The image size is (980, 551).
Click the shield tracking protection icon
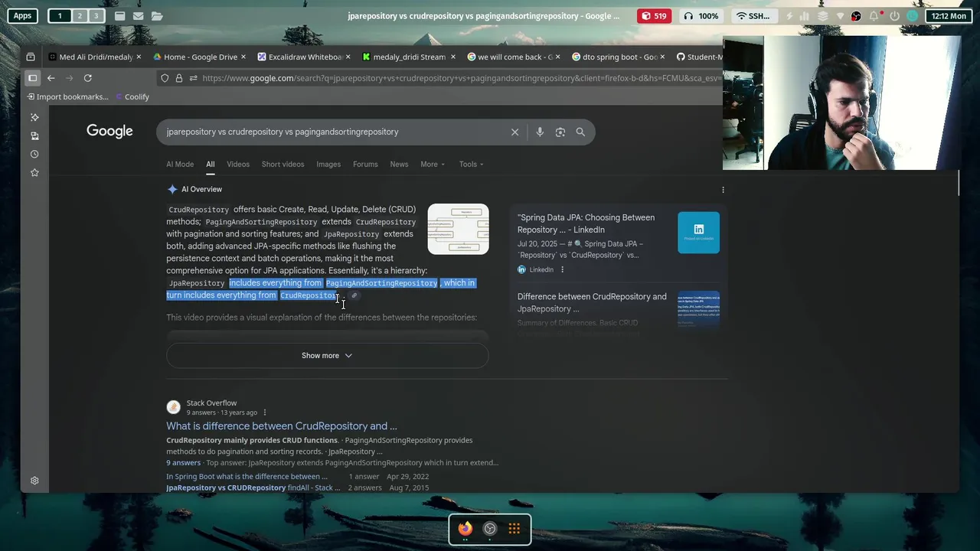click(x=165, y=78)
